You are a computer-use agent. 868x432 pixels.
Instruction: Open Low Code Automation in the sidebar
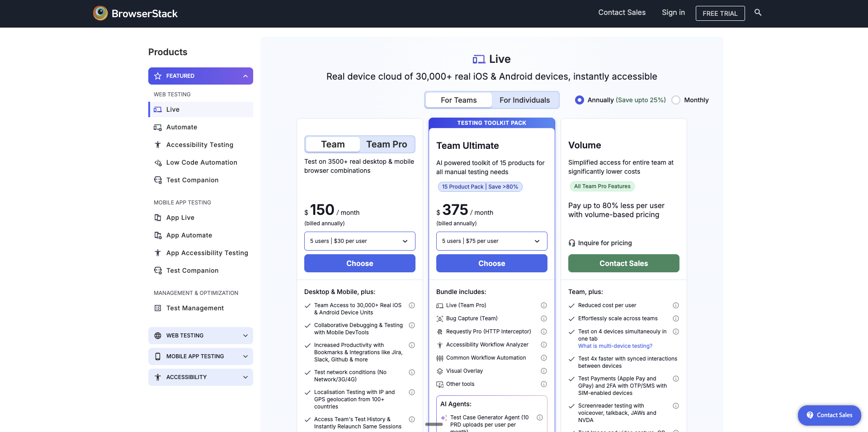coord(201,162)
